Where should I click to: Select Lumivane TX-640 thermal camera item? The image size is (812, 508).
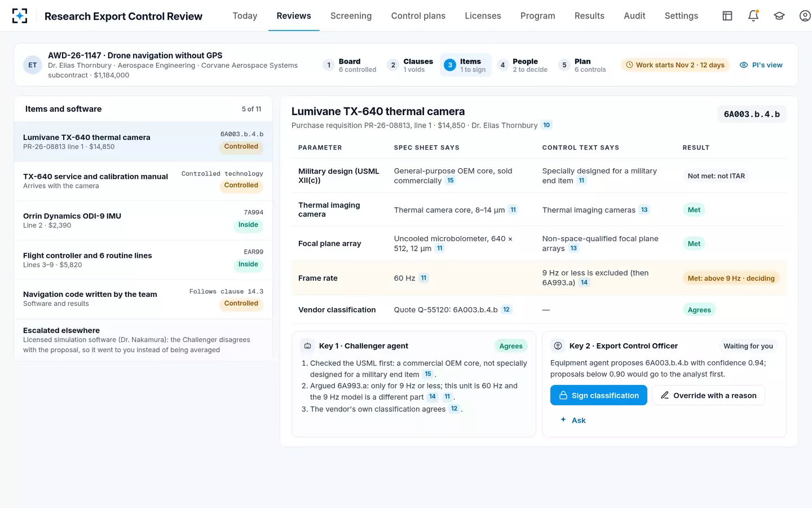(x=143, y=142)
